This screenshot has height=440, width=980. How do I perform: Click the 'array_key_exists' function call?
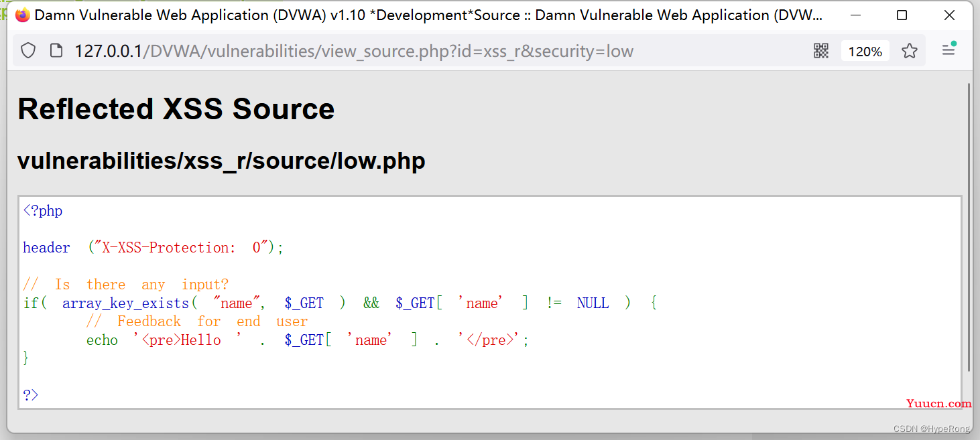click(126, 303)
